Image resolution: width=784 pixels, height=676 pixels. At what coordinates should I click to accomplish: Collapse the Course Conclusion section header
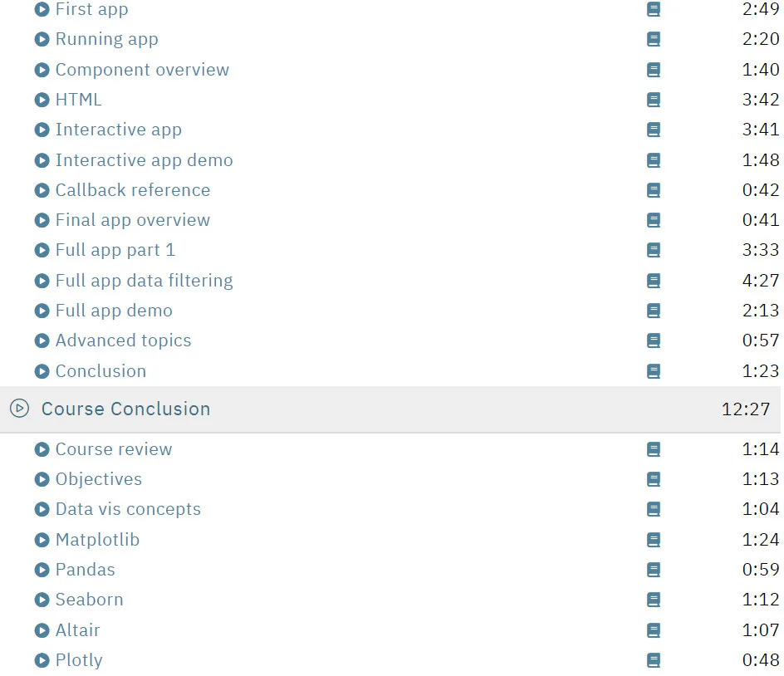coord(391,409)
